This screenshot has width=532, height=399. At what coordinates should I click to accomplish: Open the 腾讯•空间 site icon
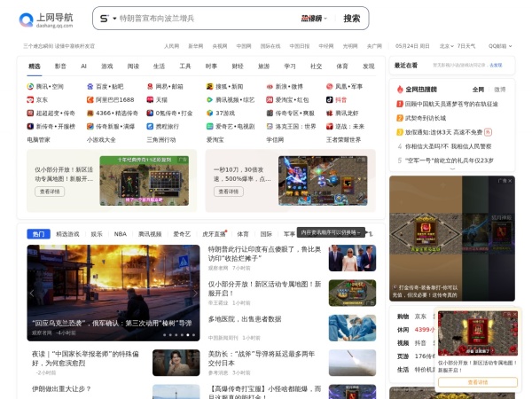(30, 87)
